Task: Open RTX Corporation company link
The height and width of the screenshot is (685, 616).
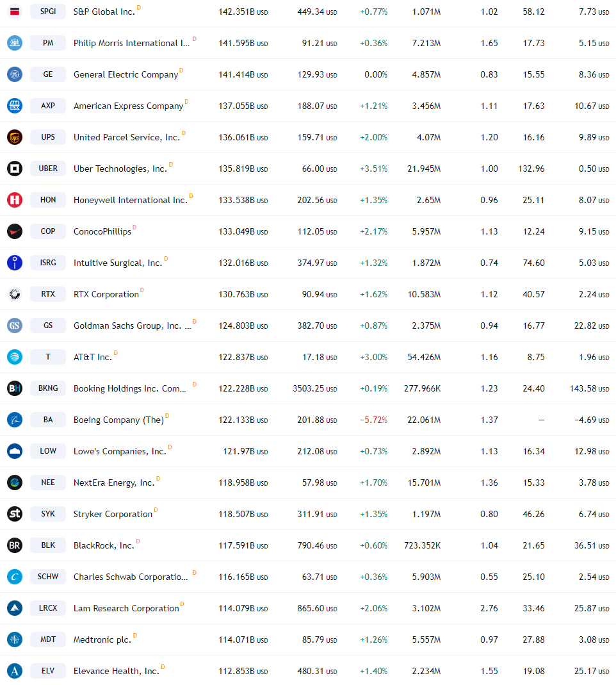Action: 106,295
